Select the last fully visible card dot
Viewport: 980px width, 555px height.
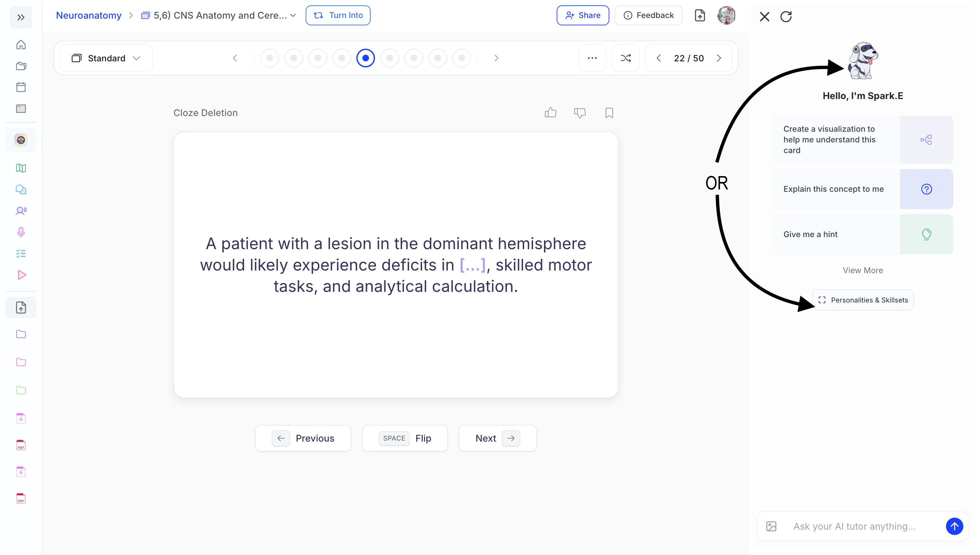pos(461,58)
